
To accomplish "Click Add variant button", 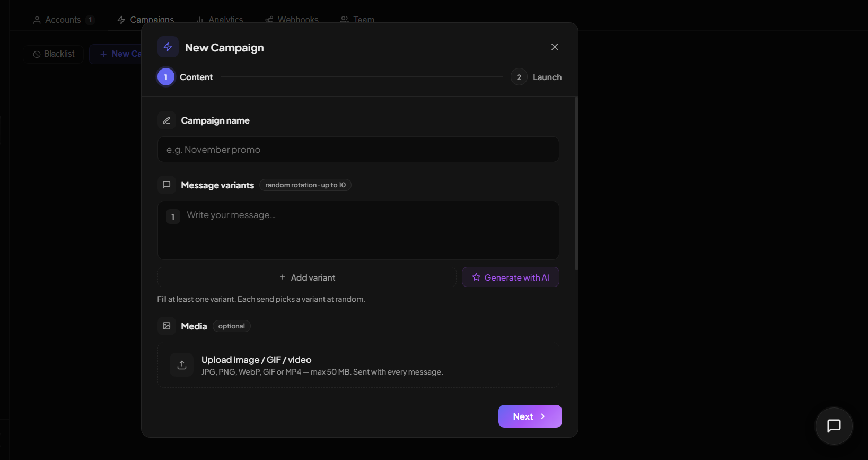I will click(307, 277).
